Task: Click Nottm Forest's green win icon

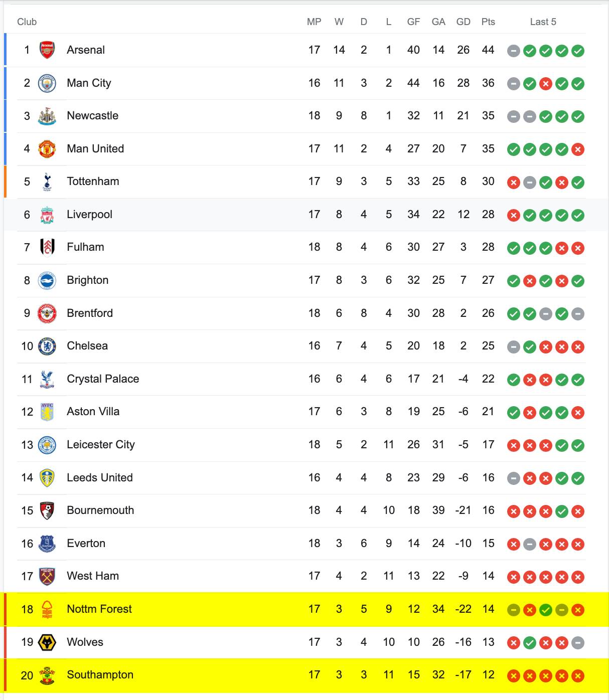Action: tap(546, 610)
